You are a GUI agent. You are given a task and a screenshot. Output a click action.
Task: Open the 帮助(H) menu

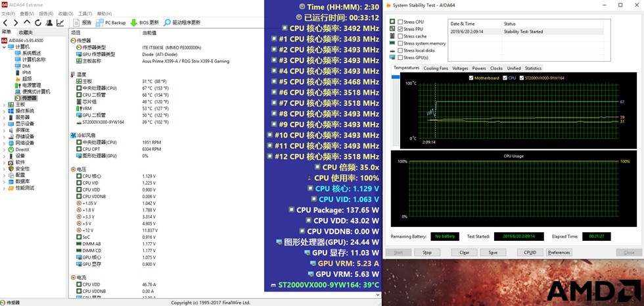pyautogui.click(x=104, y=14)
